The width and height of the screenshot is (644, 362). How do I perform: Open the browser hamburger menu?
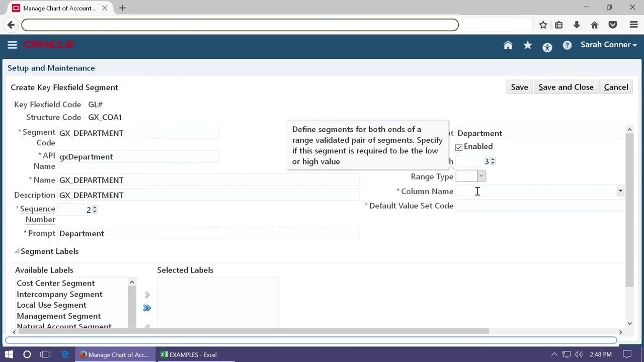(x=634, y=25)
